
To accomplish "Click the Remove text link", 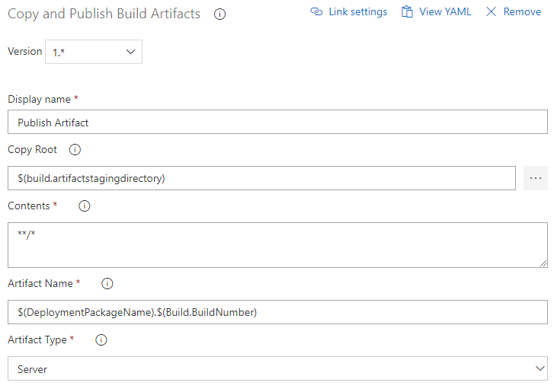I will pyautogui.click(x=523, y=12).
